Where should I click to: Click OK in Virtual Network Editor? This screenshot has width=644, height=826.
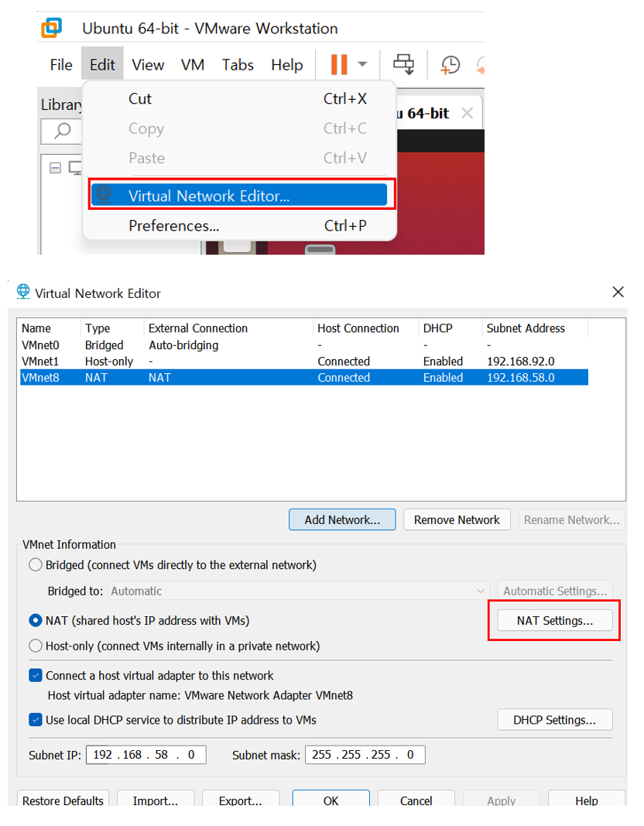pyautogui.click(x=331, y=799)
